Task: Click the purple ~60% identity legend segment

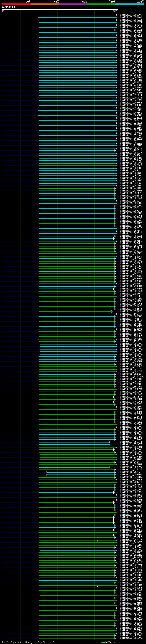Action: coord(73,4)
